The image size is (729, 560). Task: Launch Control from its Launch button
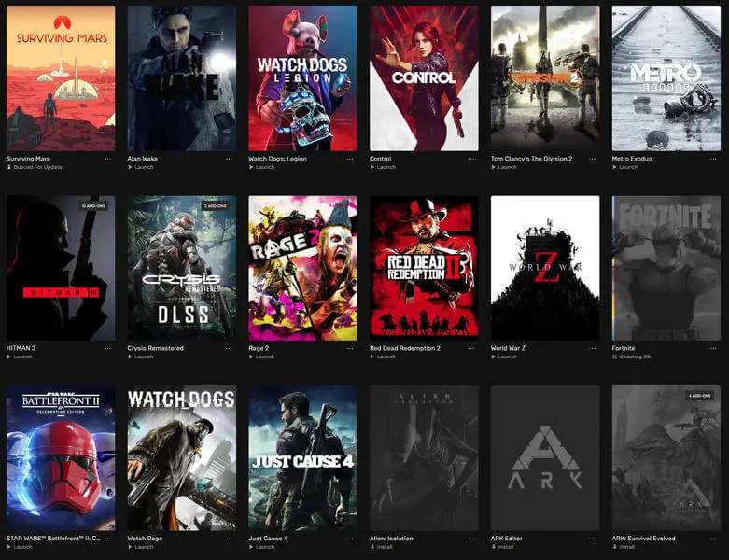383,167
